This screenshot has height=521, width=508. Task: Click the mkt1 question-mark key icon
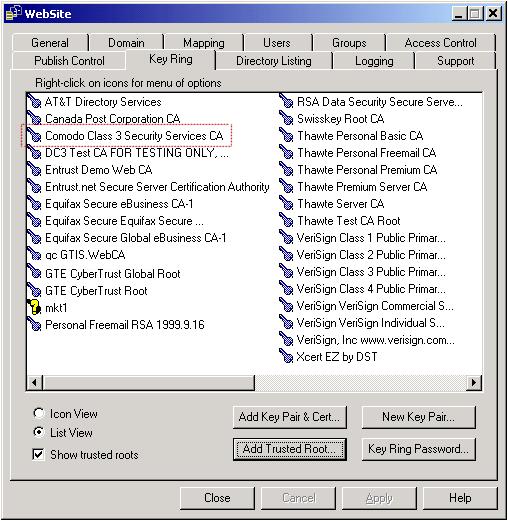34,307
